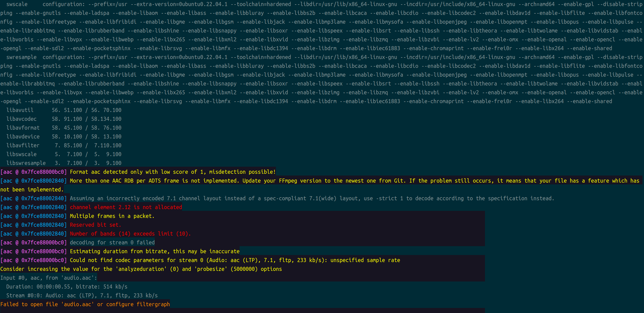644x313 pixels.
Task: Click 'Duration: 00:00:00.55, bitrate: 514 kb/s' line
Action: coord(67,287)
